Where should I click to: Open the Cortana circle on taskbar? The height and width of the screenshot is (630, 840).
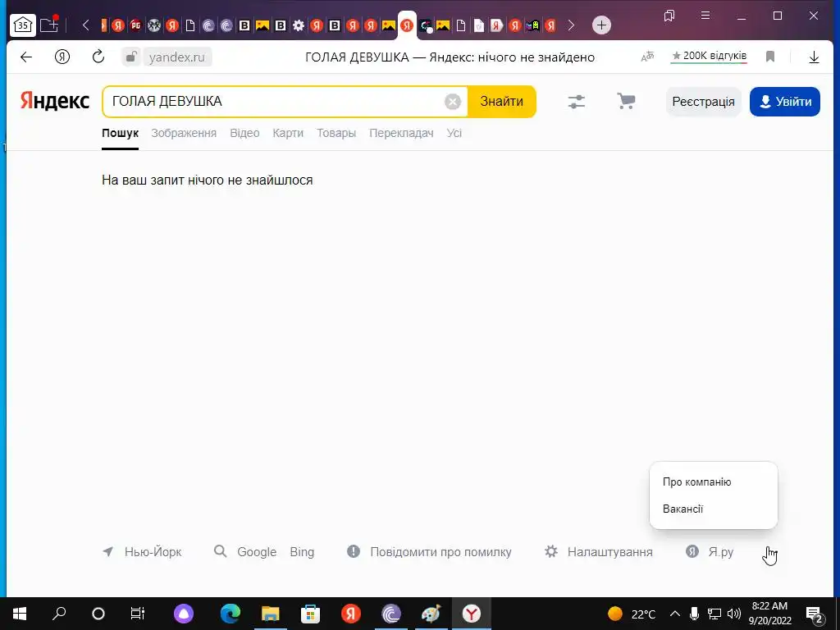98,614
